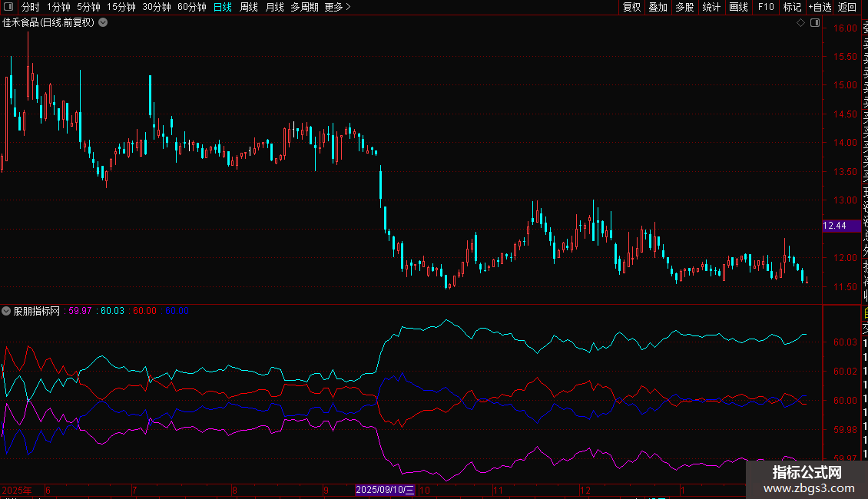Viewport: 868px width, 499px height.
Task: Open the 画线 drawing tools
Action: 738,7
